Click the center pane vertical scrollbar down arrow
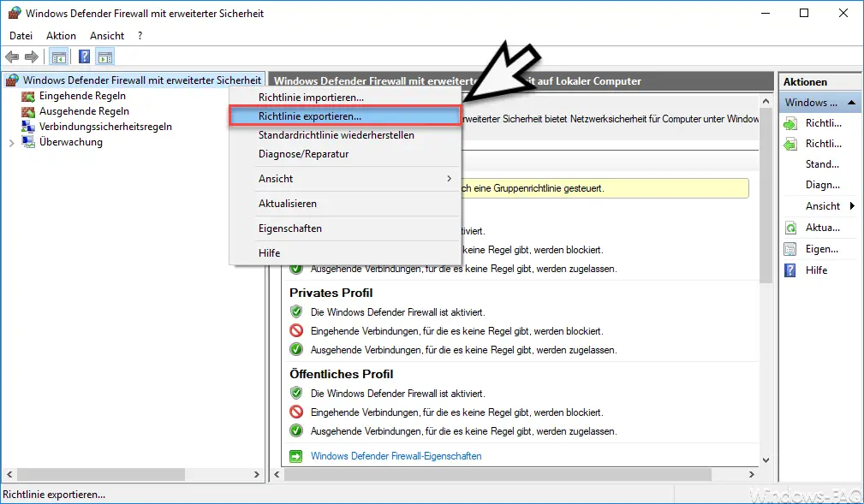This screenshot has height=504, width=864. coord(766,460)
